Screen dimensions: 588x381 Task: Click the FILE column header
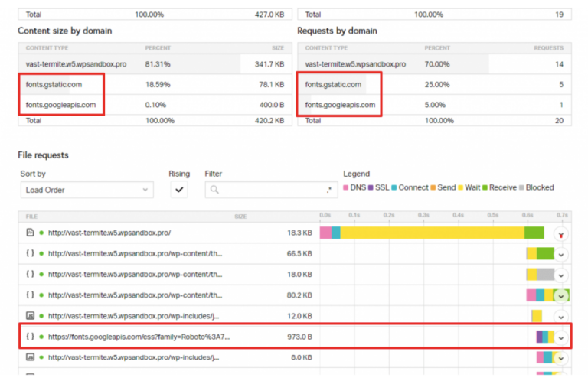tap(31, 217)
